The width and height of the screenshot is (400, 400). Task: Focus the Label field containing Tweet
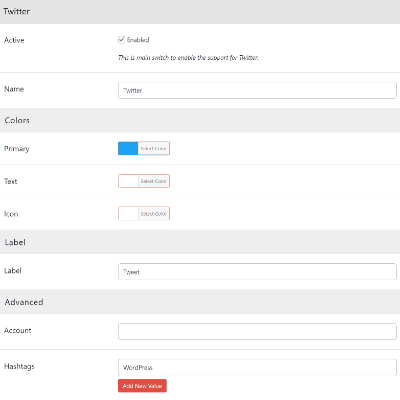coord(257,272)
